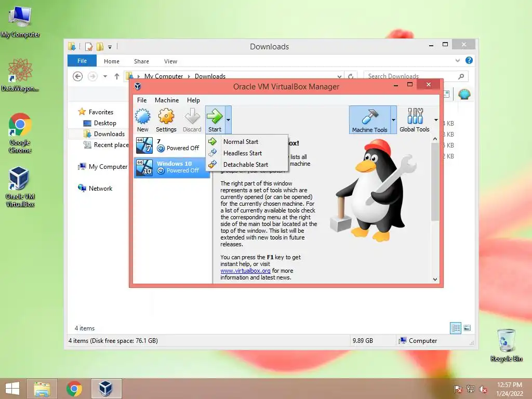Click the Refresh button in Explorer
Screen dimensions: 532x399
351,76
